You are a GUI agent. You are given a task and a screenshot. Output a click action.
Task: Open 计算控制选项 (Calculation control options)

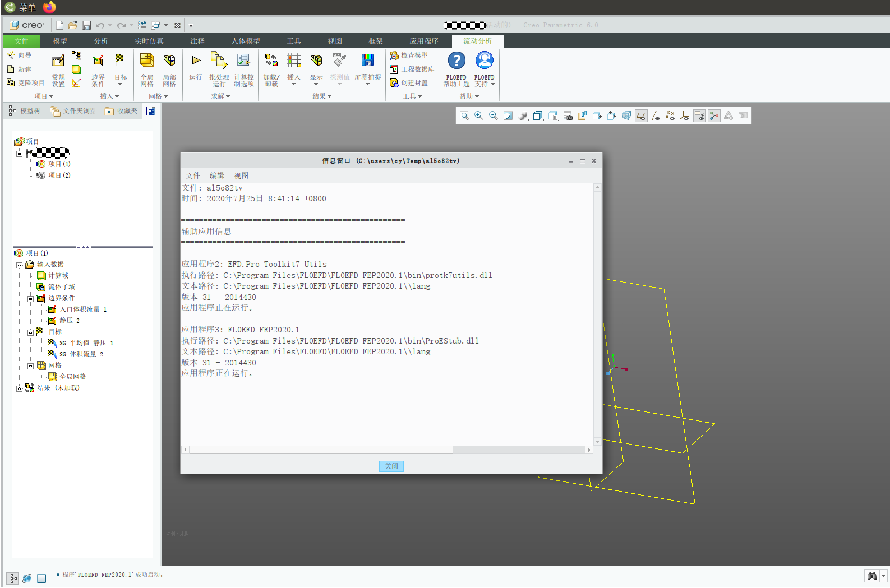[x=243, y=70]
